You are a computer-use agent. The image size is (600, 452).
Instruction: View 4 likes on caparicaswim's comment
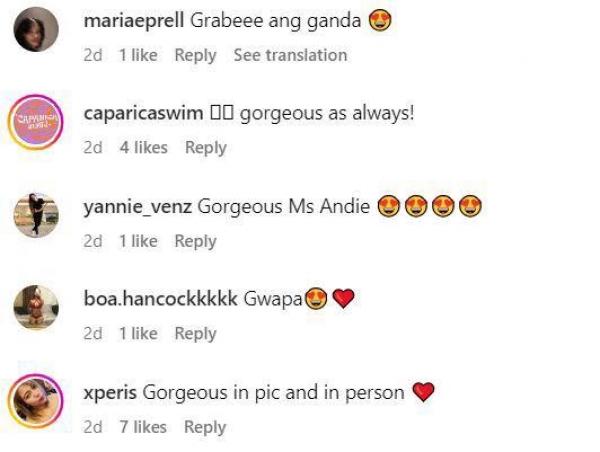(x=143, y=148)
